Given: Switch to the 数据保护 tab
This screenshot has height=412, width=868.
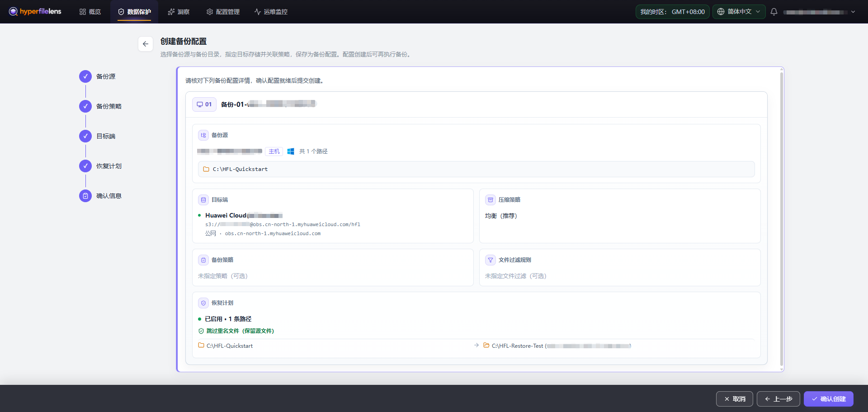Looking at the screenshot, I should [134, 12].
